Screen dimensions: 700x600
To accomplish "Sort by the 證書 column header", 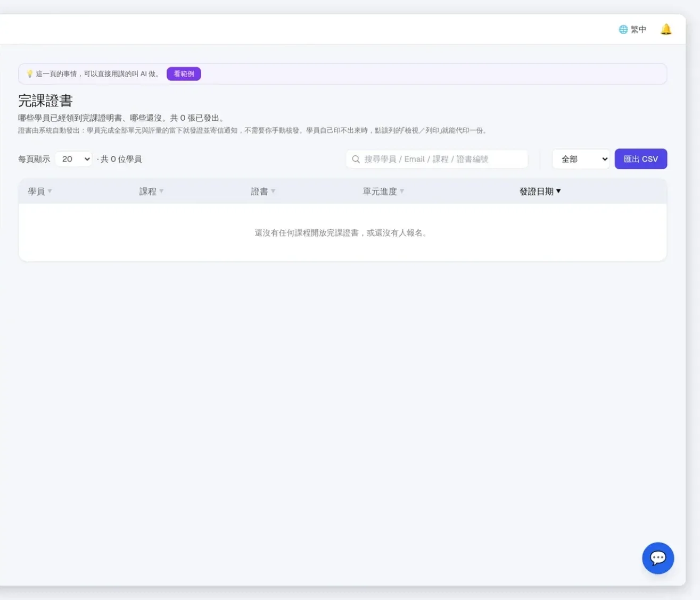I will pyautogui.click(x=263, y=191).
